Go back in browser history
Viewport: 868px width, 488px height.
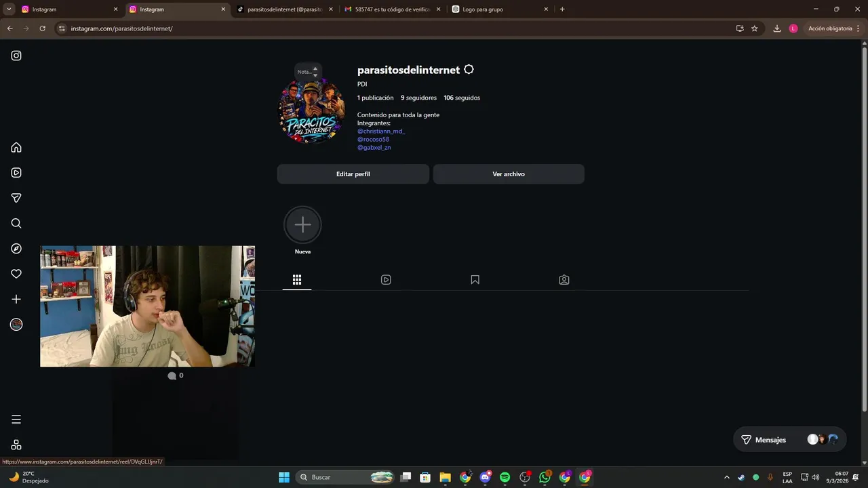[9, 28]
